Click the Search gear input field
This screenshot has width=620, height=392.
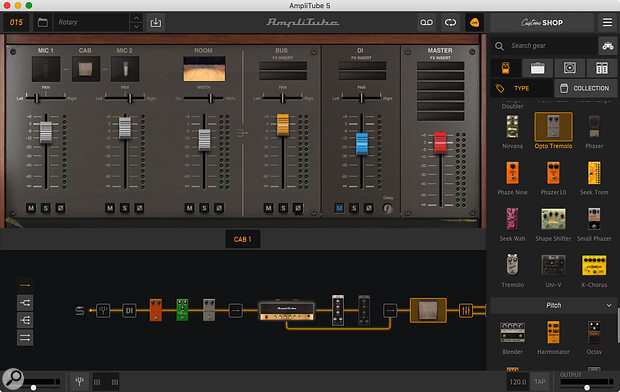[550, 46]
